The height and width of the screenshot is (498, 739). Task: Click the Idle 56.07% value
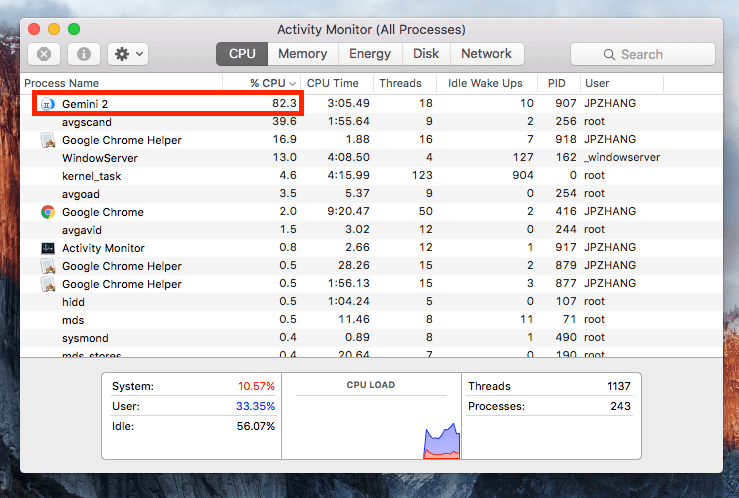coord(255,426)
